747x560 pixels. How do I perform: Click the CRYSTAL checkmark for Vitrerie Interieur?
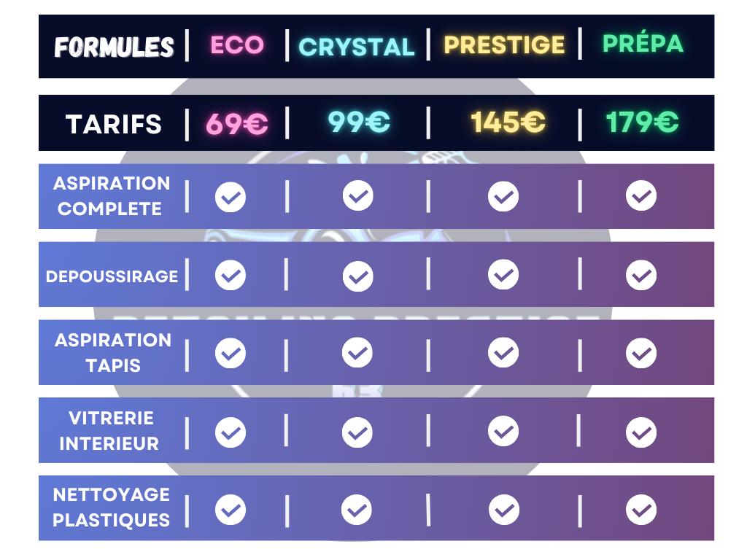coord(357,432)
